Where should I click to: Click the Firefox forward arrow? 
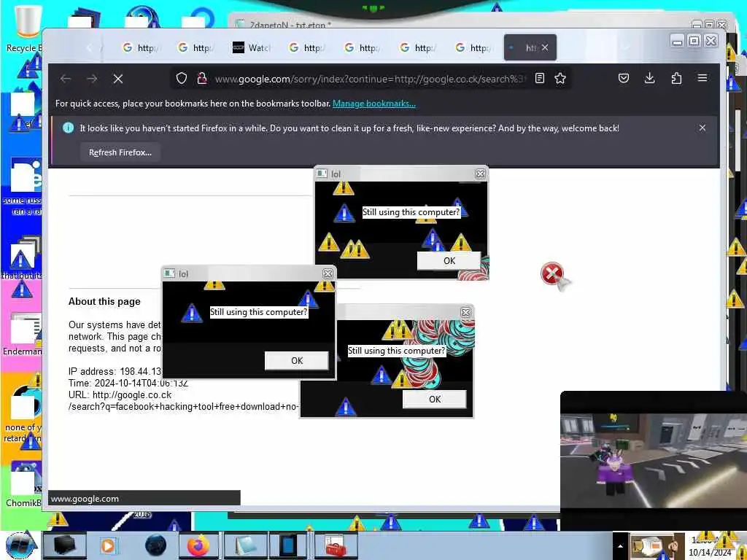(x=92, y=79)
